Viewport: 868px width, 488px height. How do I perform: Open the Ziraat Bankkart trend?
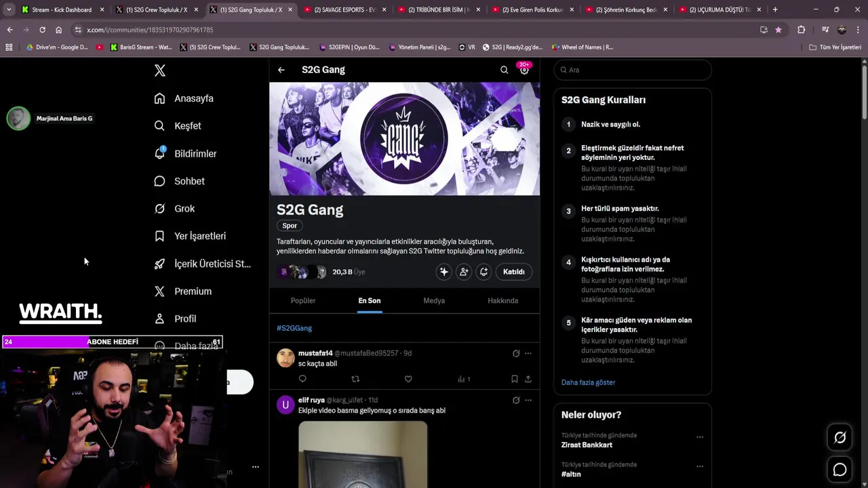coord(587,445)
